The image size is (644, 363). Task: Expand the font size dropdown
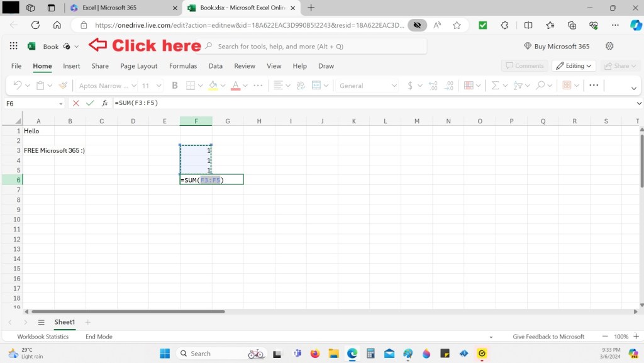(x=158, y=86)
